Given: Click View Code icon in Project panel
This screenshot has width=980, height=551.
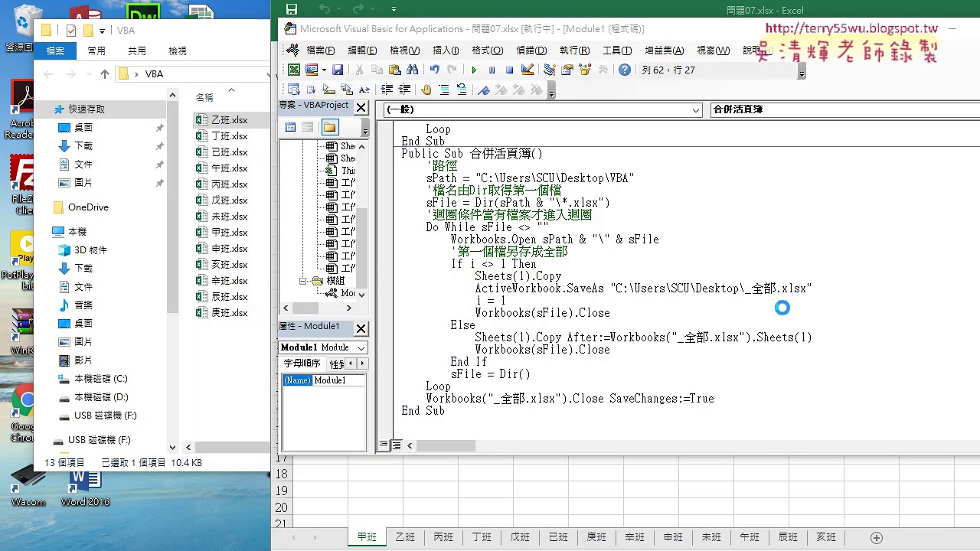Looking at the screenshot, I should [290, 127].
